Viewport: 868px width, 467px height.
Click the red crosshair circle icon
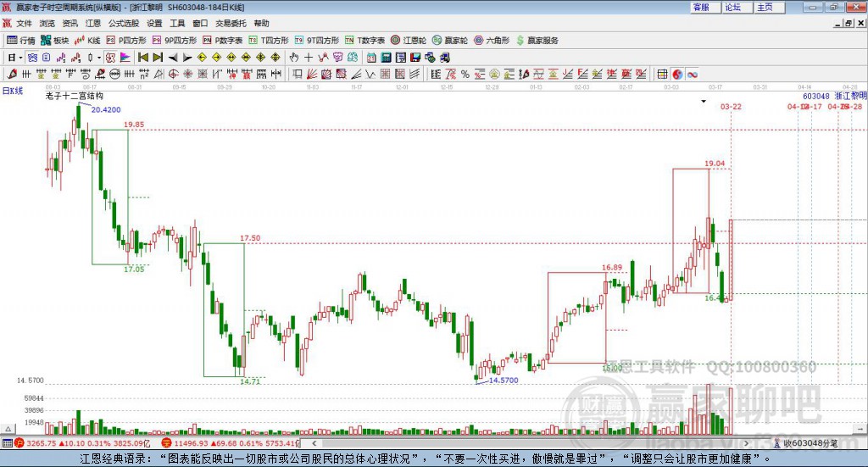173,74
